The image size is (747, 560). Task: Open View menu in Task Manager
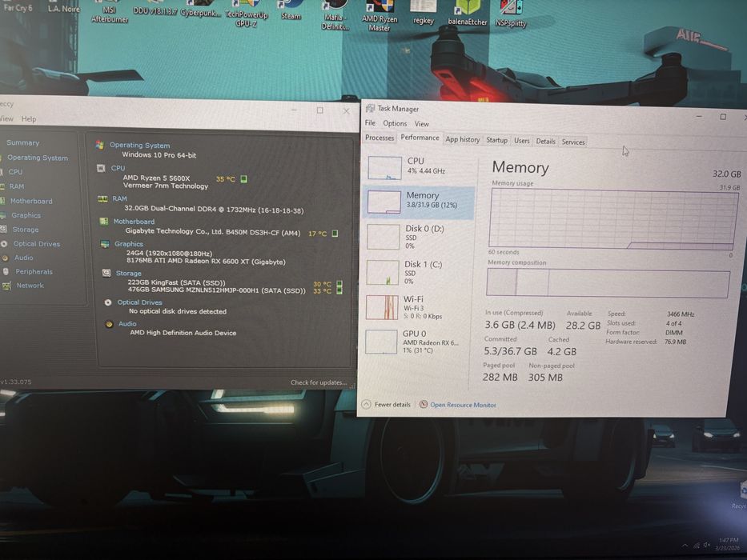[422, 124]
